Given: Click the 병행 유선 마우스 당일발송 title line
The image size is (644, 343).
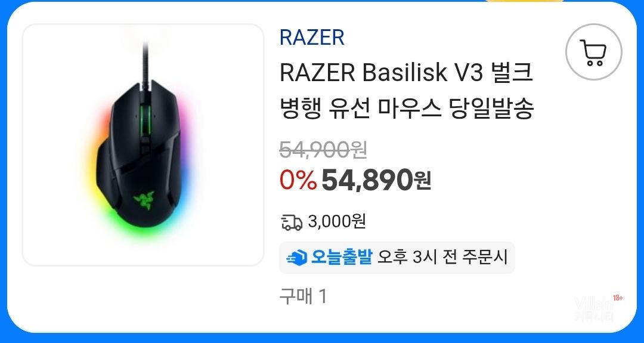Looking at the screenshot, I should pos(407,109).
